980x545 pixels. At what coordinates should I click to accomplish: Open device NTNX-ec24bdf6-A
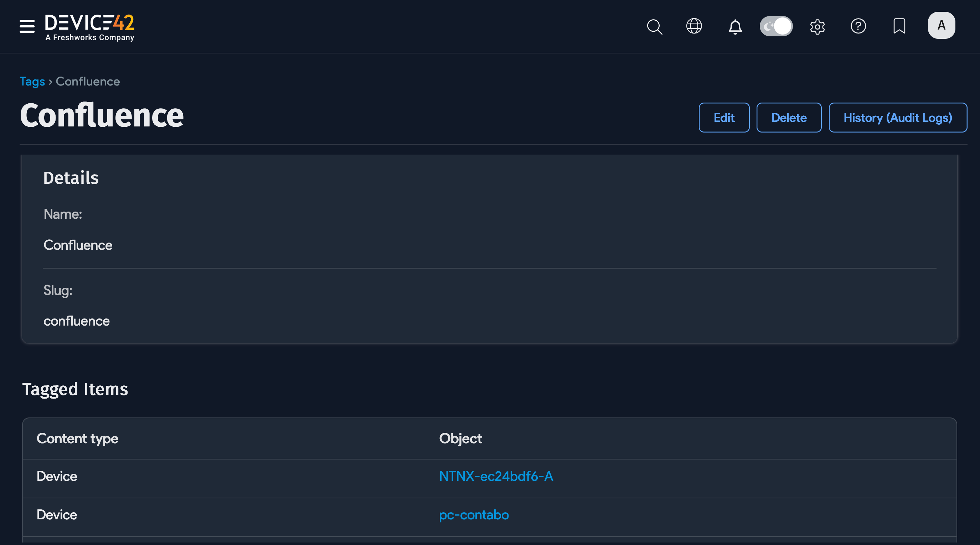click(x=496, y=476)
